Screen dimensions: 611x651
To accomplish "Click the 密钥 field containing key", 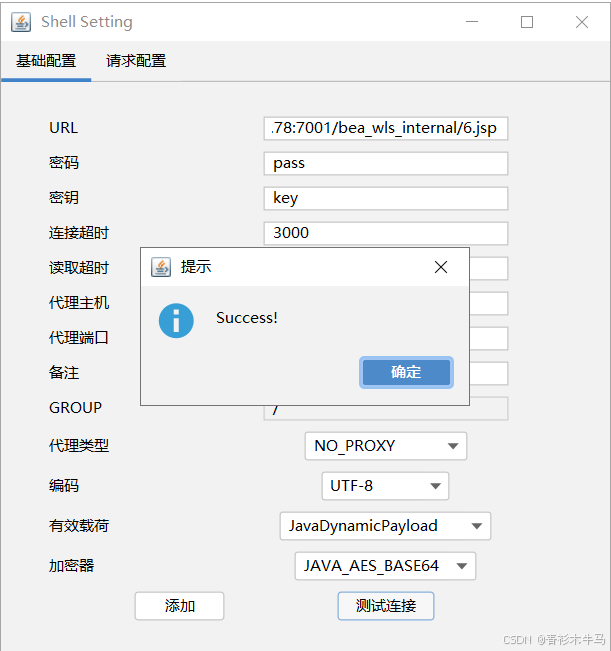I will click(386, 198).
